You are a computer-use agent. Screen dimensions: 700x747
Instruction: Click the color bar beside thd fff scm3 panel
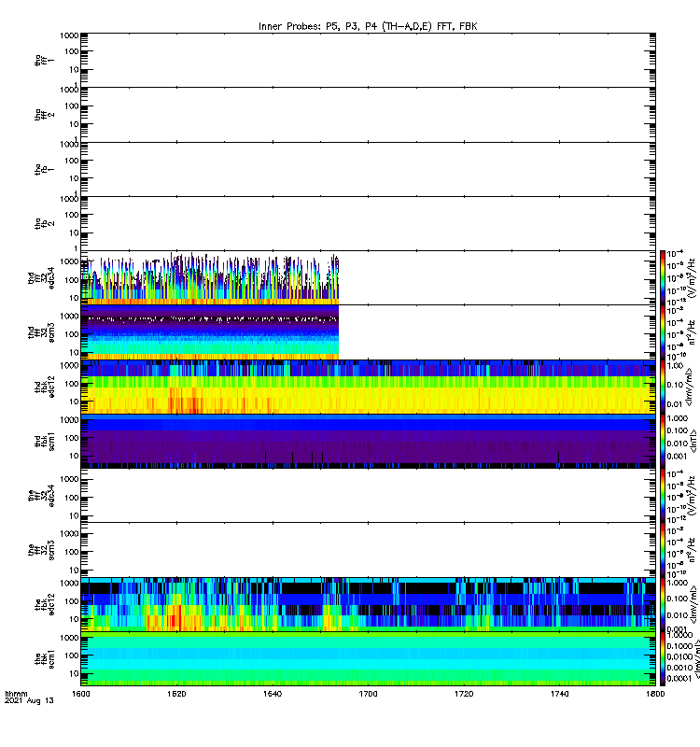[x=663, y=332]
